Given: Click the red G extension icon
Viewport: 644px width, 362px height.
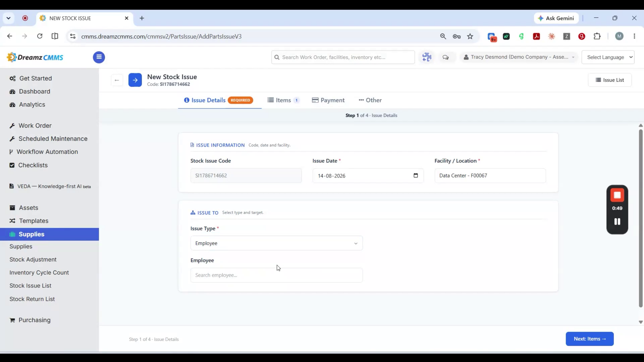Looking at the screenshot, I should [x=581, y=36].
